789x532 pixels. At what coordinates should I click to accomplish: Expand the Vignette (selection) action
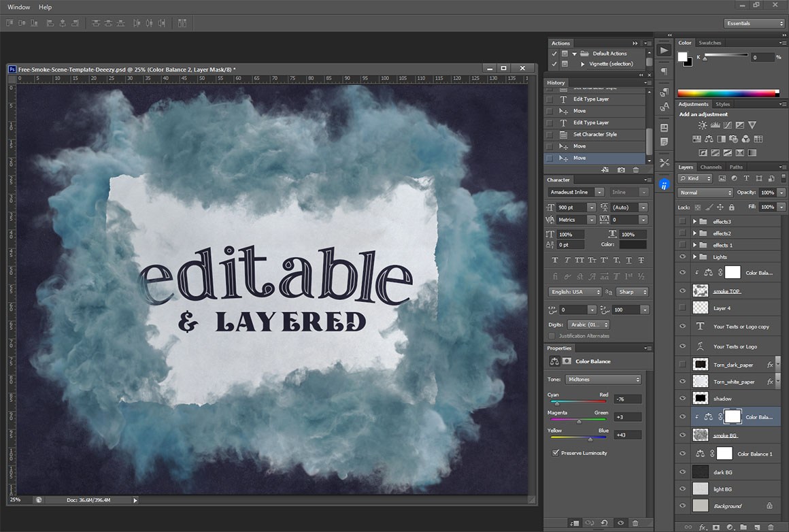pyautogui.click(x=583, y=64)
